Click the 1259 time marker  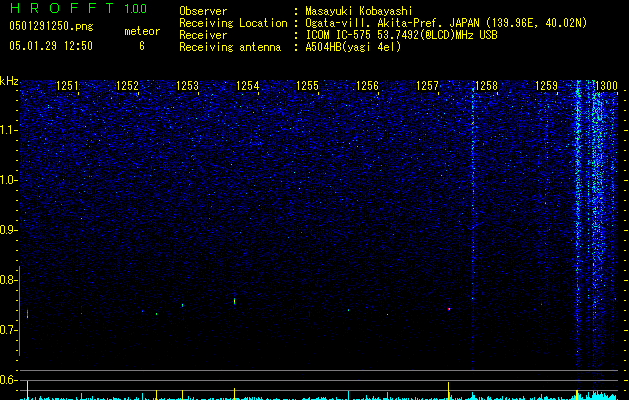point(546,86)
